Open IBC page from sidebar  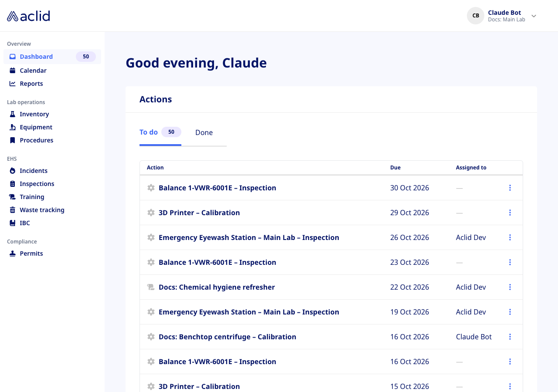[x=25, y=223]
